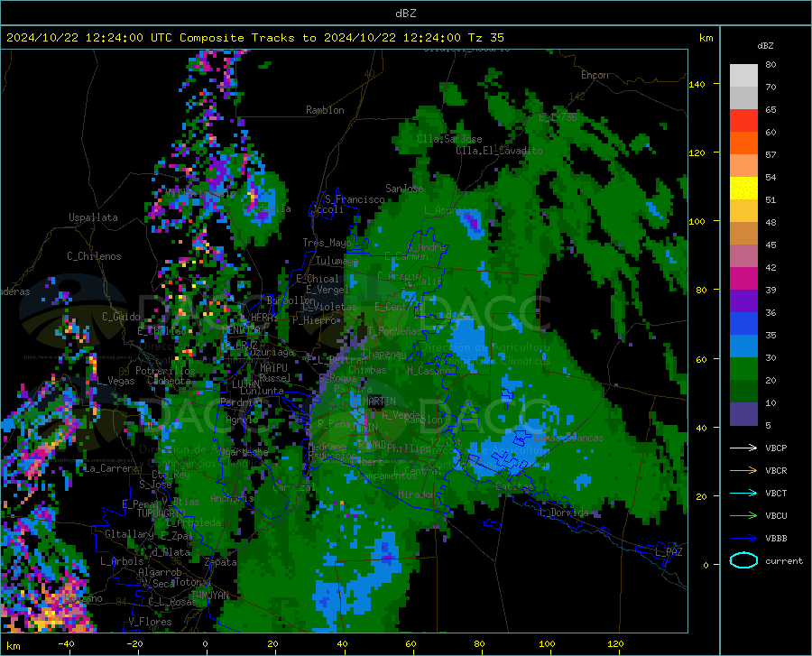
Task: Click the 'dBZ' heading above the color scale
Action: click(765, 45)
